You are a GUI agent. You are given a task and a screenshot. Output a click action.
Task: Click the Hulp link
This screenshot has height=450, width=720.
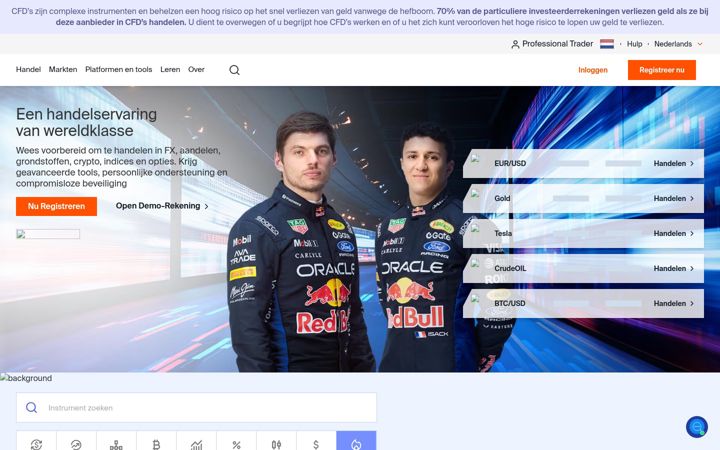coord(634,44)
